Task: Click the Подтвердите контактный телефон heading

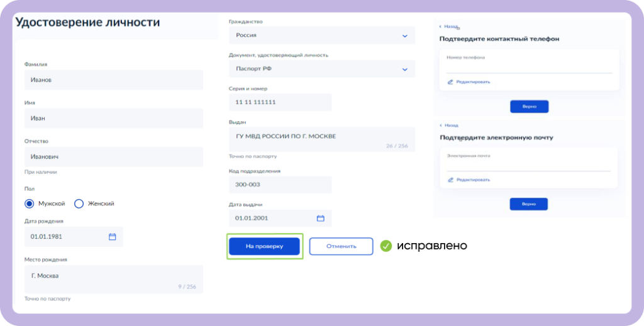Action: point(499,39)
